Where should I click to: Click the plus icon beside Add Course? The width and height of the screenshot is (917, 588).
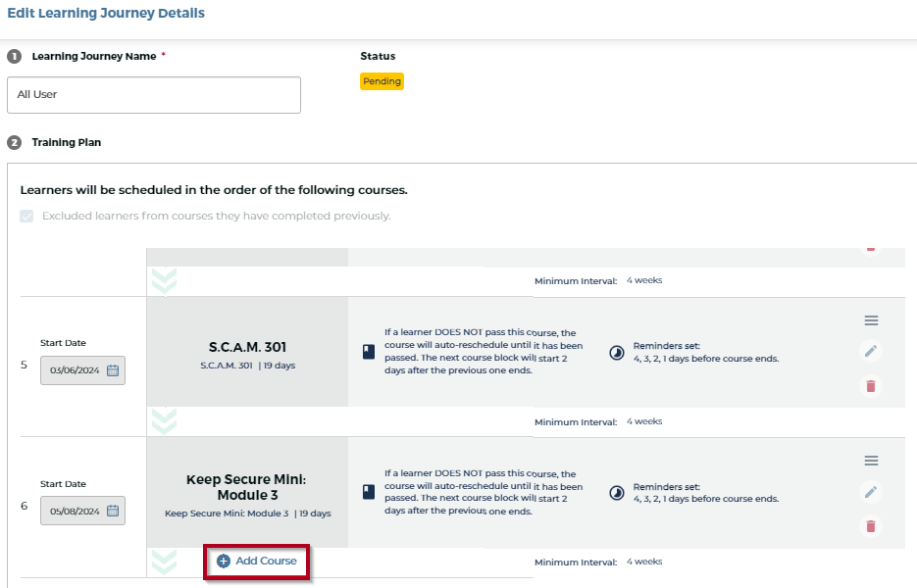(x=224, y=562)
